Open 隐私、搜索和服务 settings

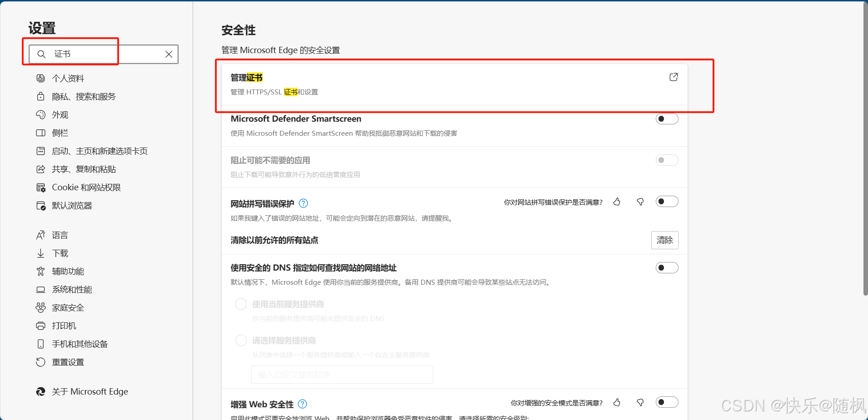(84, 97)
